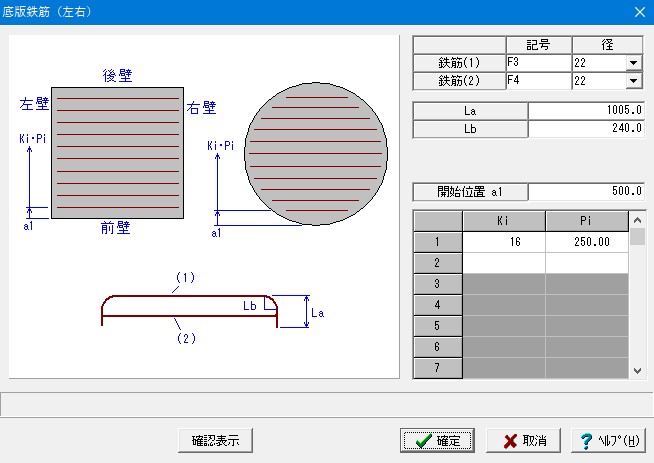Click the 右壁 label in diagram
This screenshot has width=654, height=463.
tap(201, 108)
